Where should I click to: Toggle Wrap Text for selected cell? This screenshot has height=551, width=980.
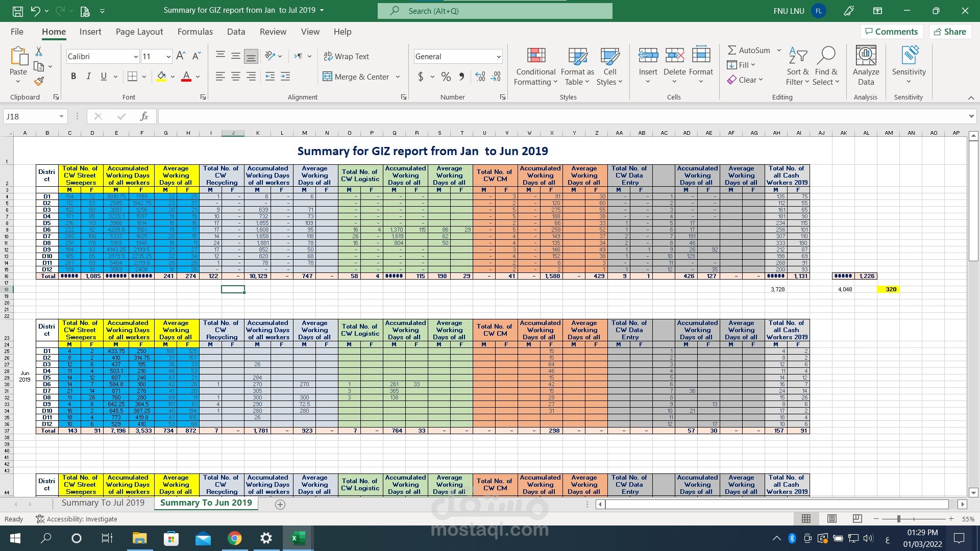pyautogui.click(x=346, y=56)
